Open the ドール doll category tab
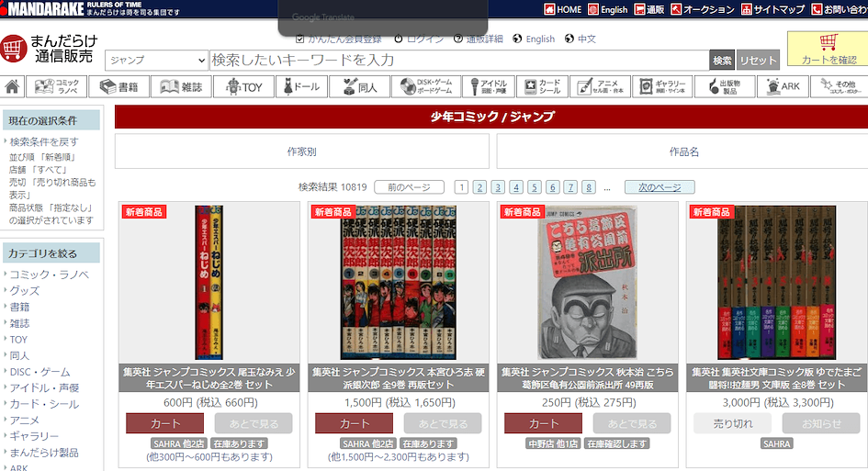Viewport: 868px width, 471px height. pyautogui.click(x=301, y=86)
